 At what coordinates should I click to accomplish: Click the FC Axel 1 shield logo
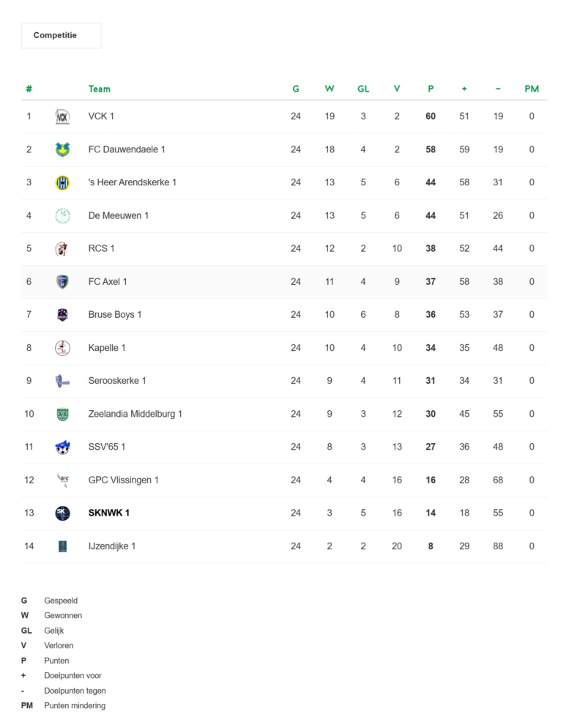[x=63, y=282]
